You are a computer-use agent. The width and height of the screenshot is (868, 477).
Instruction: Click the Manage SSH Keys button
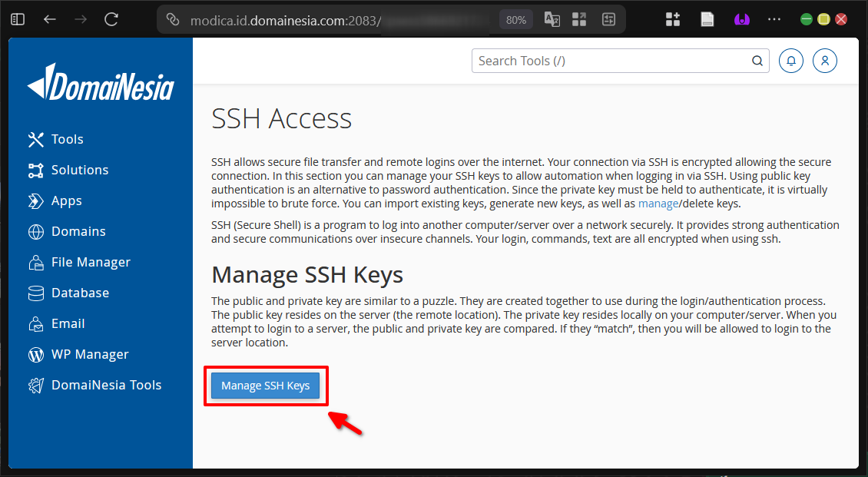pyautogui.click(x=266, y=386)
